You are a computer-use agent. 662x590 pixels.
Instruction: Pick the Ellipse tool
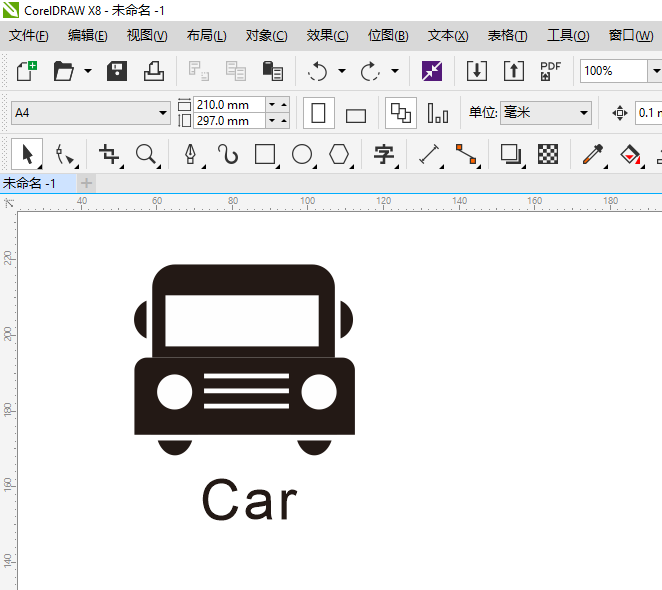(x=302, y=154)
